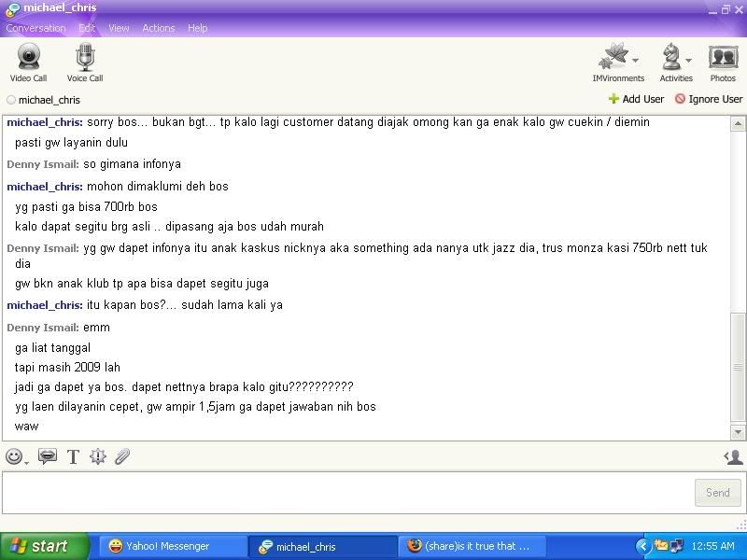Expand the Activities dropdown arrow
The image size is (747, 560).
click(x=688, y=61)
